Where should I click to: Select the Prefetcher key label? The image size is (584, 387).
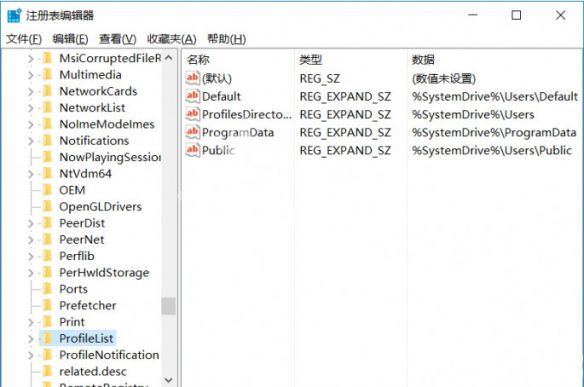point(88,305)
